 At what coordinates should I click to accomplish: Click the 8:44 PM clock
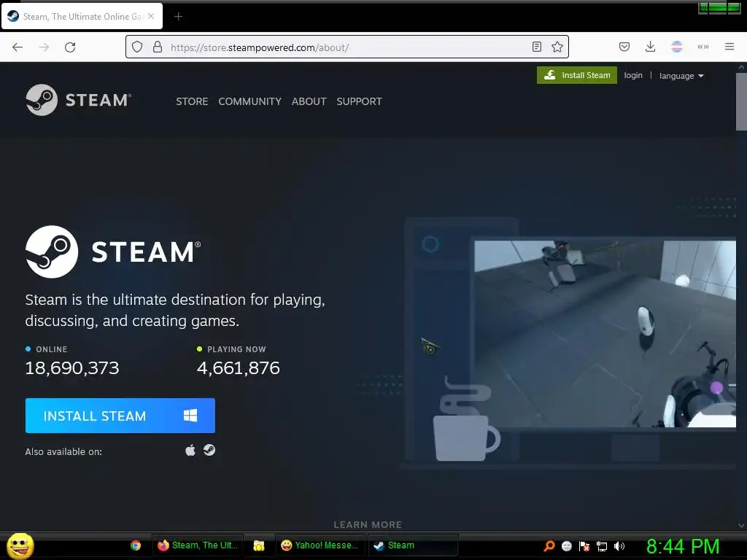(683, 546)
